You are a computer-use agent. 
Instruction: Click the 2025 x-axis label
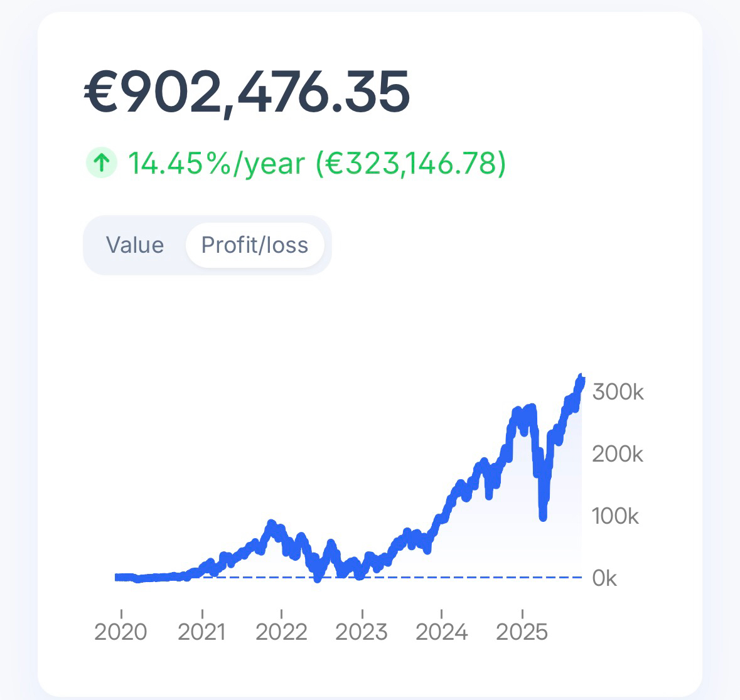pos(522,632)
